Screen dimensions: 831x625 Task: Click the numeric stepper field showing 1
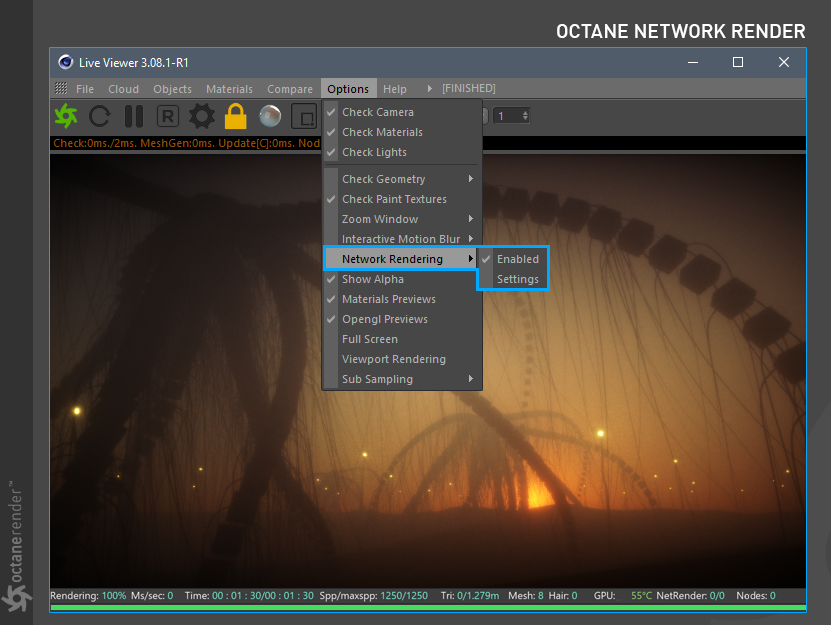[505, 116]
